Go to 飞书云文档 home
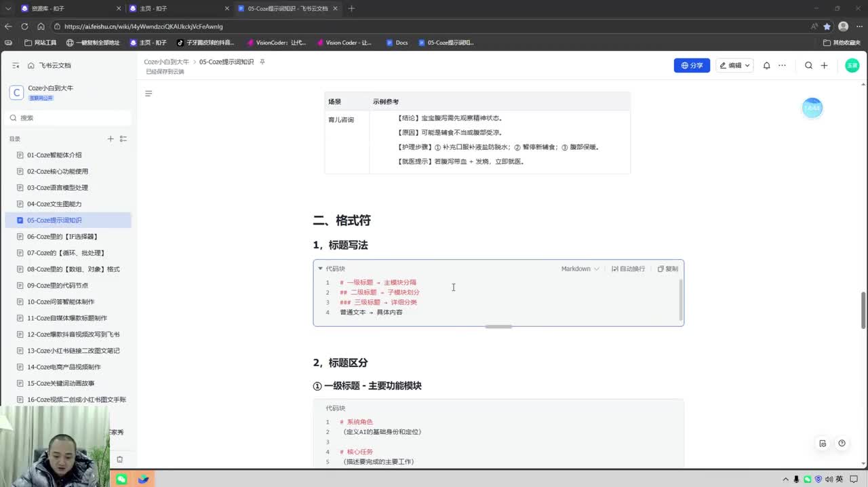The height and width of the screenshot is (487, 868). 50,66
